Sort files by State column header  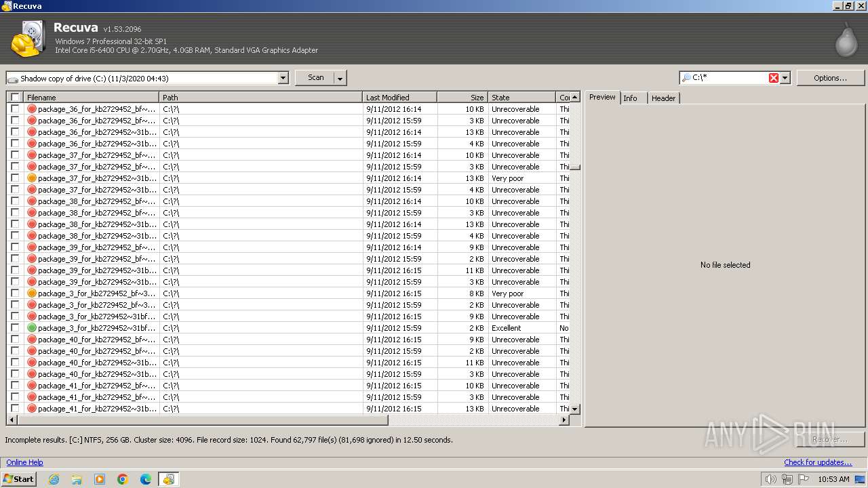(521, 98)
